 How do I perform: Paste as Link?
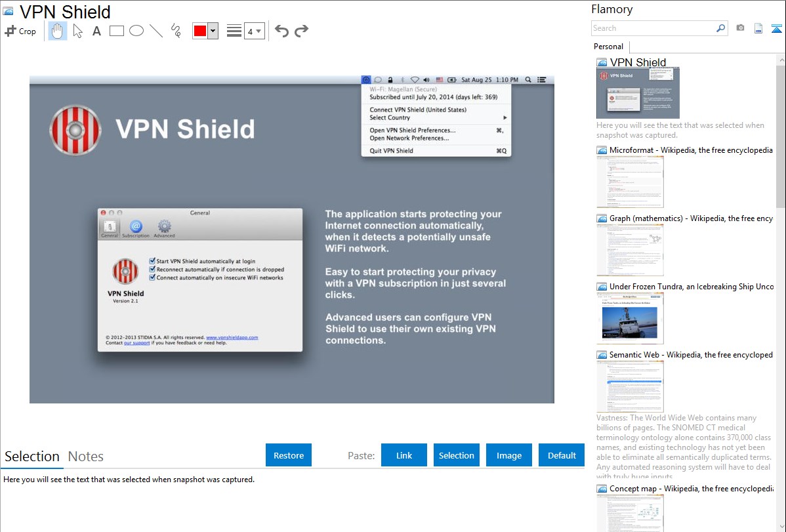404,455
